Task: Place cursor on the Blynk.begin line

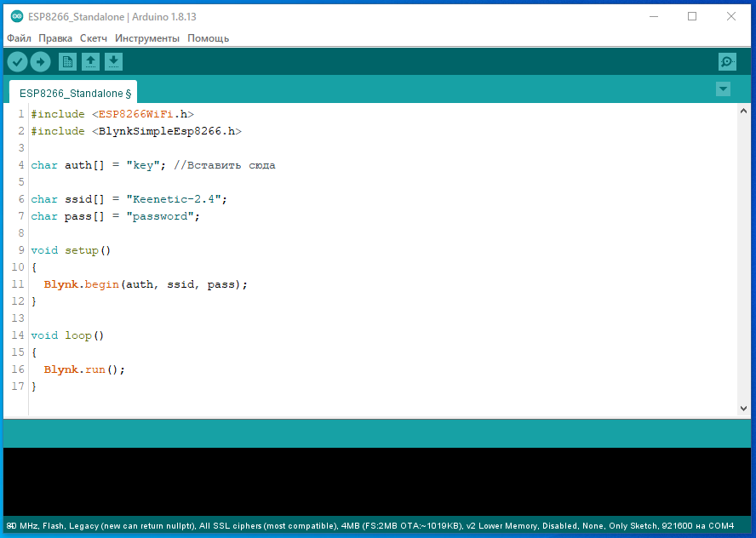Action: [x=145, y=284]
